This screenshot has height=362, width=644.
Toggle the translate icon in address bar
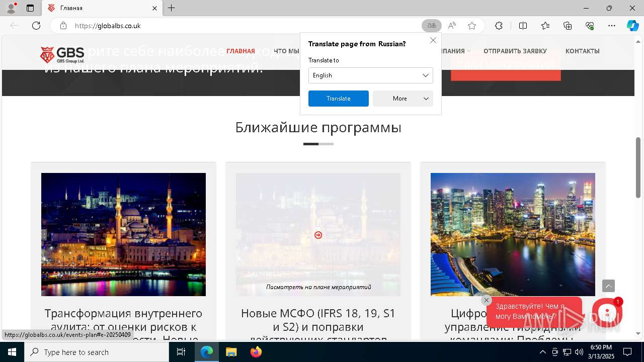tap(431, 26)
